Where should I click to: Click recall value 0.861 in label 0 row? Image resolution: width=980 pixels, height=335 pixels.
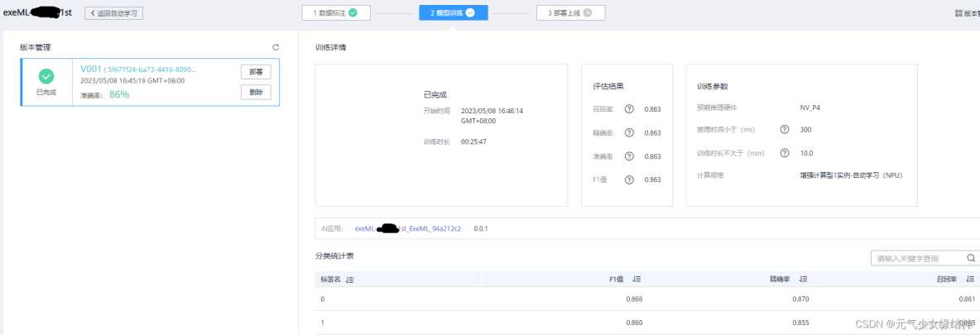(x=966, y=299)
